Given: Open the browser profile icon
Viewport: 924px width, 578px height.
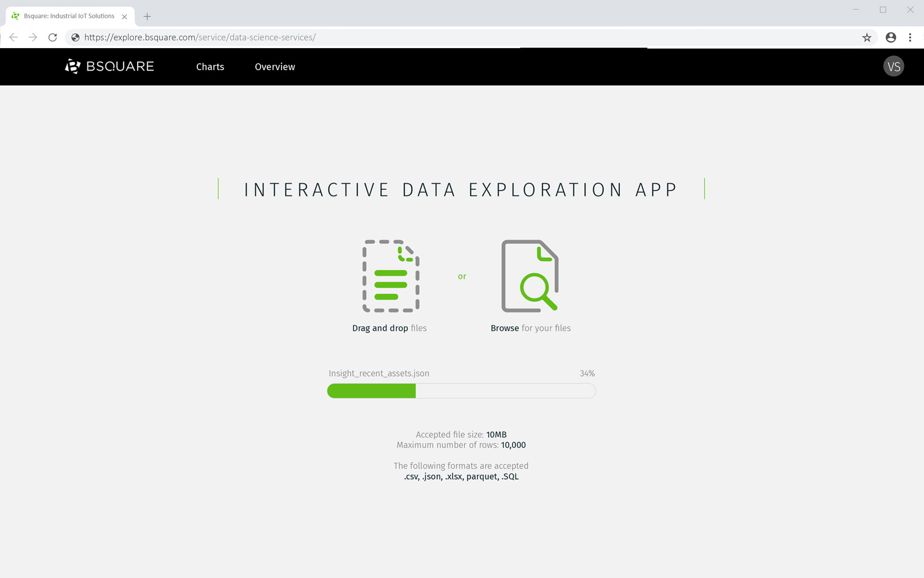Looking at the screenshot, I should (890, 38).
